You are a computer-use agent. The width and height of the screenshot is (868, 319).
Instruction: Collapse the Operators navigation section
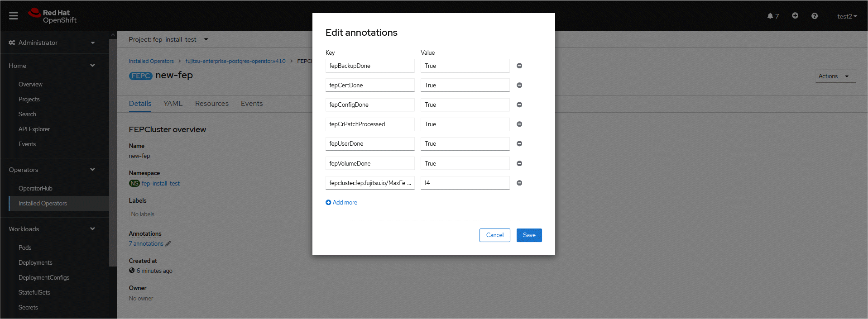[x=52, y=170]
